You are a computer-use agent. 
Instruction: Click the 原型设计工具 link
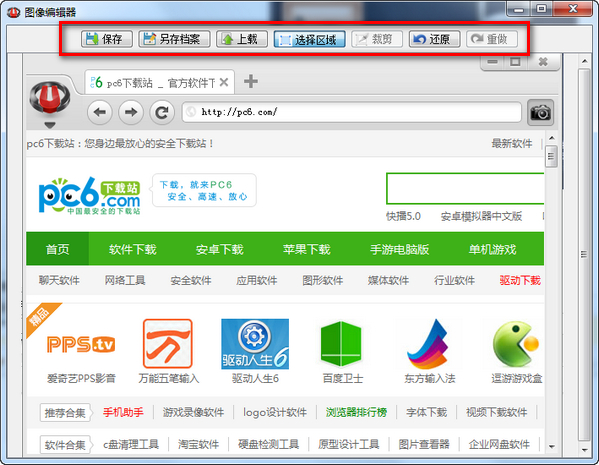coord(348,444)
